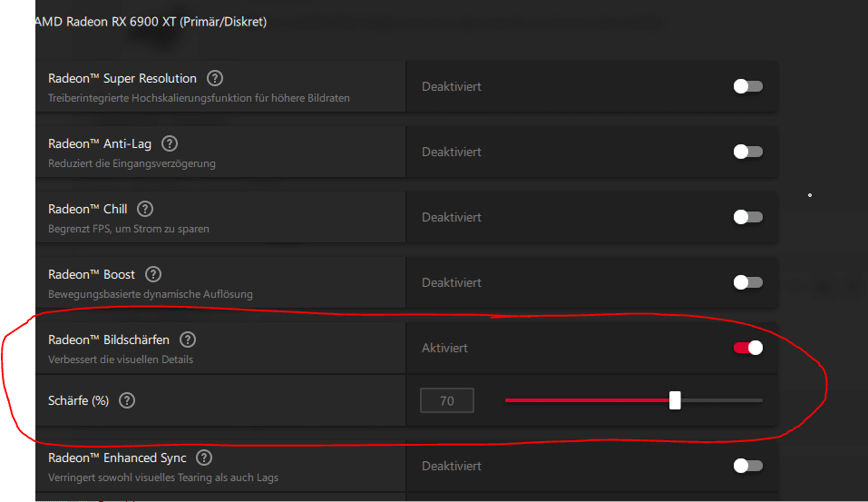
Task: Select the Radeon Super Resolution label
Action: point(122,79)
